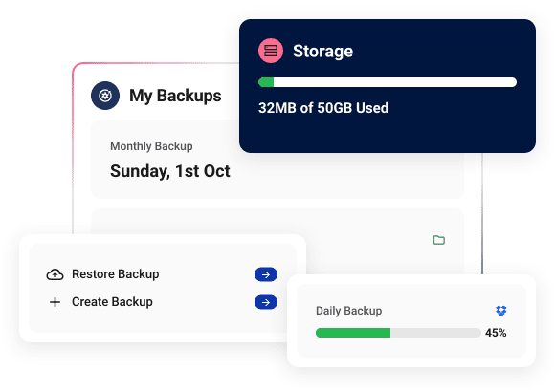Click the Monthly Backup label
Screen dimensions: 555x392
[151, 146]
